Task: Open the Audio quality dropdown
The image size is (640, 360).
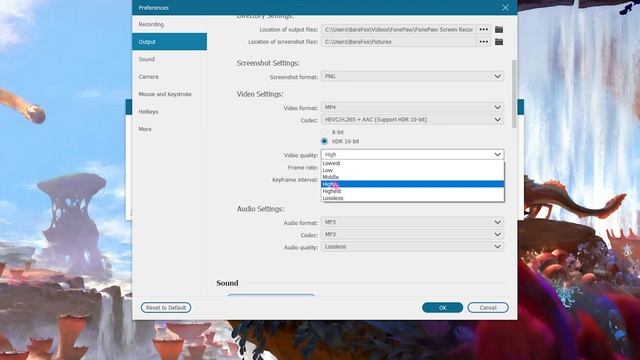Action: [x=412, y=247]
